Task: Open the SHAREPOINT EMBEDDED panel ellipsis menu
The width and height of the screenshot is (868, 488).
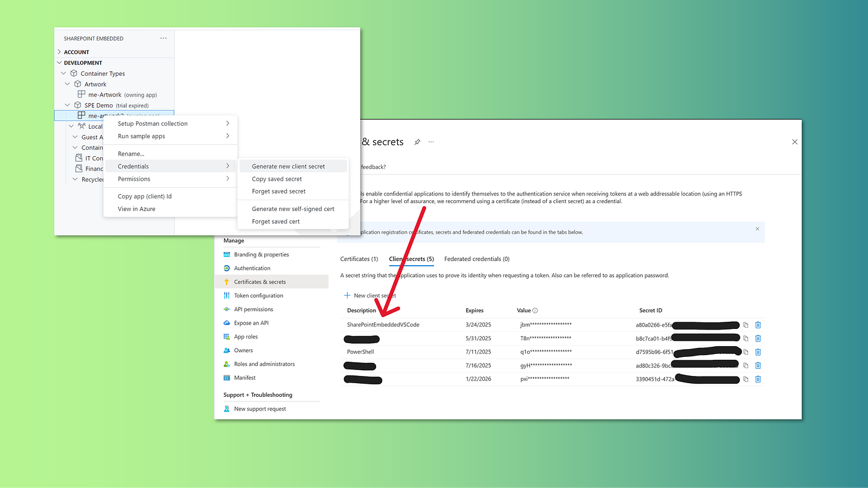Action: click(163, 38)
